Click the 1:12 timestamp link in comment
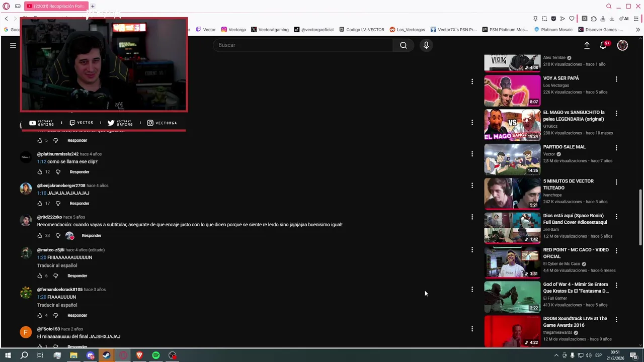 coord(41,162)
